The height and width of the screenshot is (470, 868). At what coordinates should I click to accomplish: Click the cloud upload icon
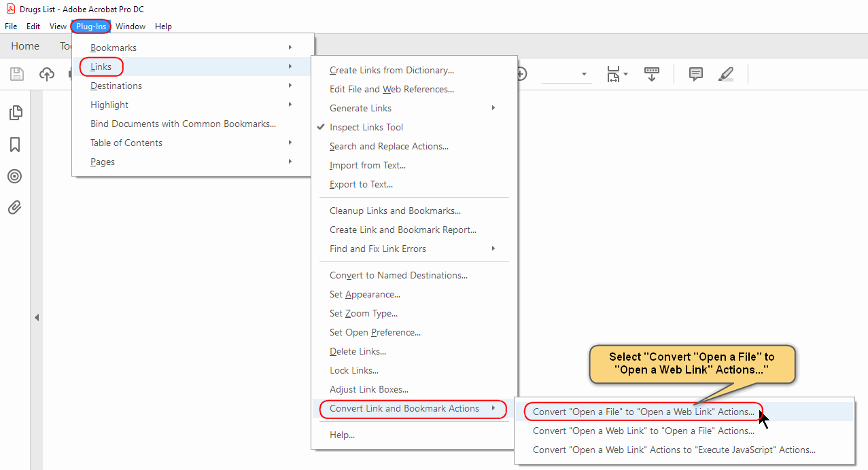(x=47, y=74)
